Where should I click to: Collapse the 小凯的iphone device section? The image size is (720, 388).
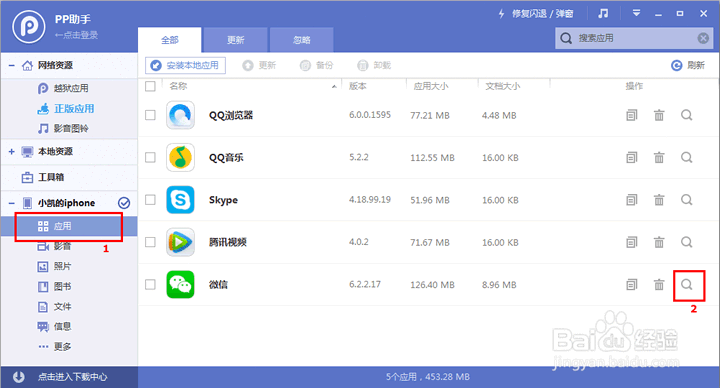coord(11,202)
